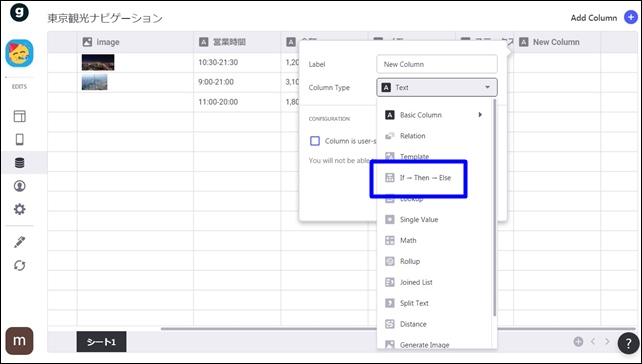Open the app emoji icon in sidebar
This screenshot has height=364, width=642.
[19, 53]
